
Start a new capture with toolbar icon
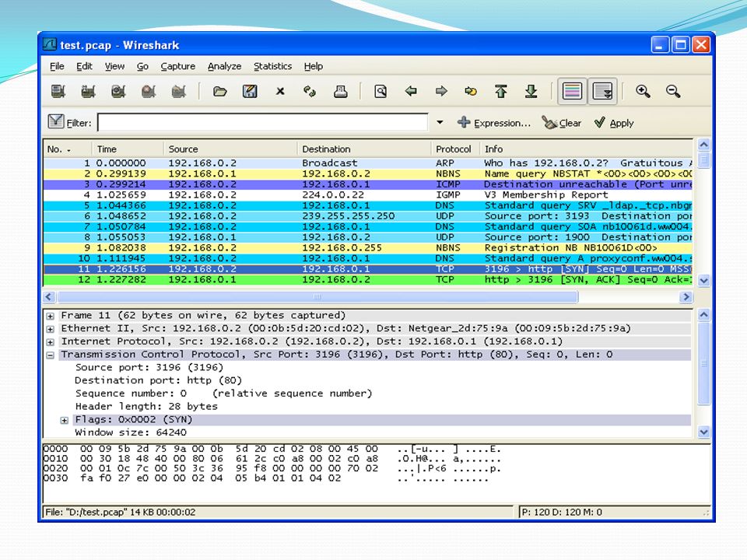118,91
